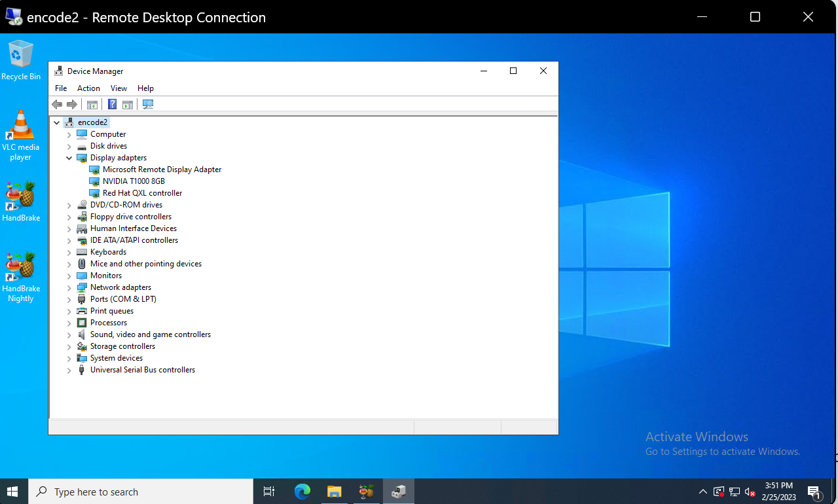This screenshot has height=504, width=838.
Task: Expand the DVD/CD-ROM drives category
Action: tap(69, 205)
